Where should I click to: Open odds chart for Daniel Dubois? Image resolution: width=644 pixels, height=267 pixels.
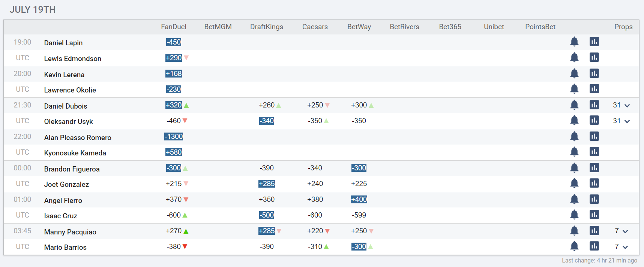pos(594,105)
